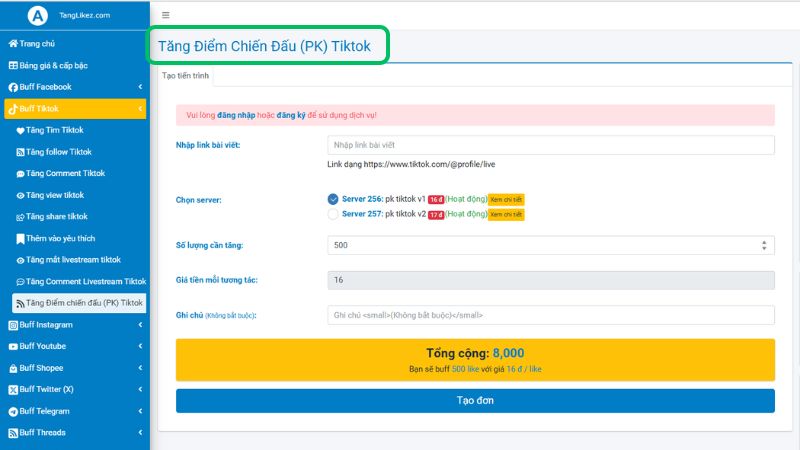Expand Buff Shopee menu chevron

pyautogui.click(x=140, y=368)
